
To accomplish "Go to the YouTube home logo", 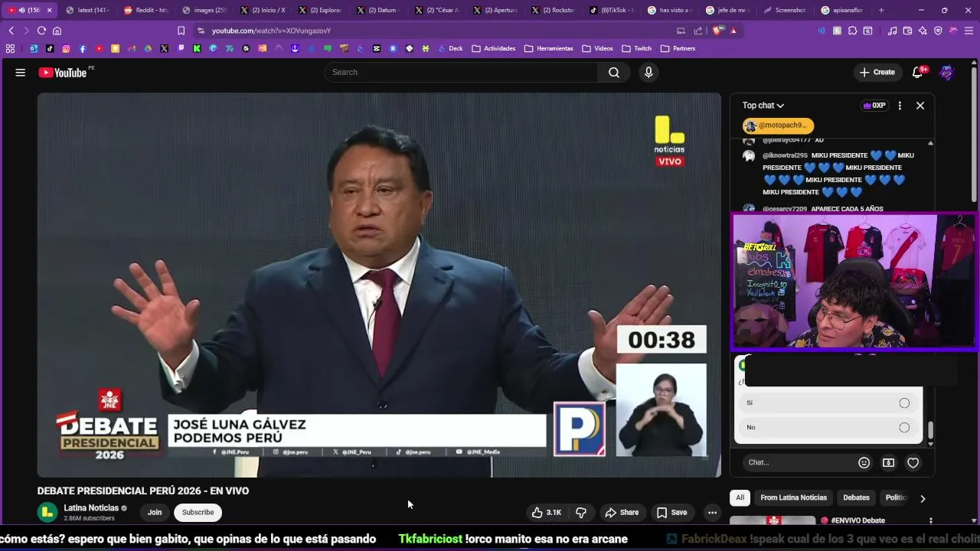I will click(x=63, y=73).
